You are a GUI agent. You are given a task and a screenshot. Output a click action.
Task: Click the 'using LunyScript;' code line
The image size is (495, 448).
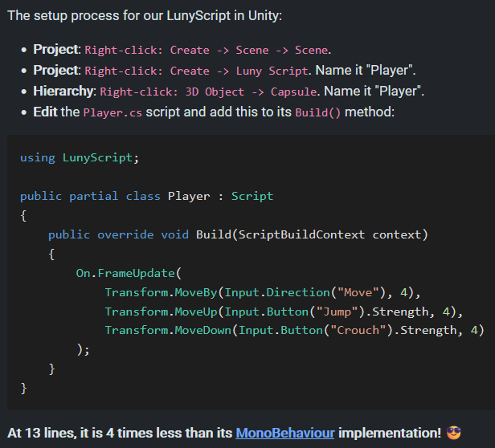coord(80,157)
